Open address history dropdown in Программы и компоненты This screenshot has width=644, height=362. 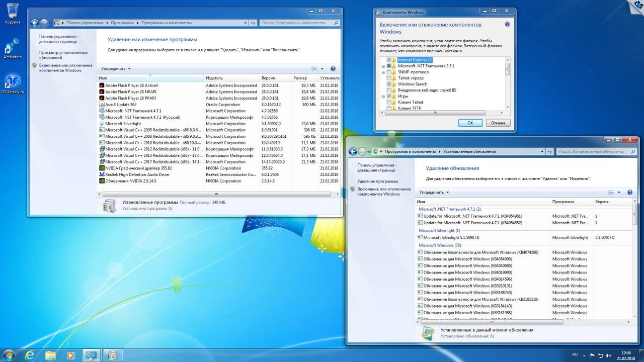coord(245,23)
